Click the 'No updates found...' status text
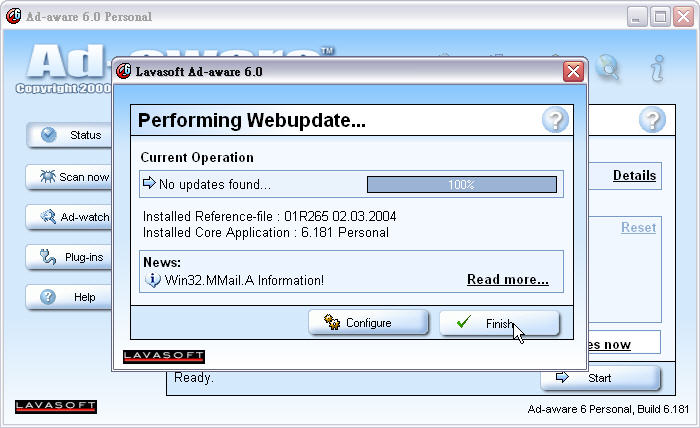Viewport: 700px width, 428px height. coord(215,184)
